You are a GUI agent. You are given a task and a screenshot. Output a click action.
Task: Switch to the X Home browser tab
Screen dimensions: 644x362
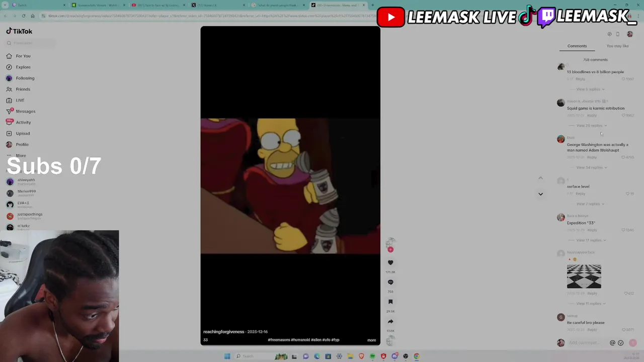[219, 5]
